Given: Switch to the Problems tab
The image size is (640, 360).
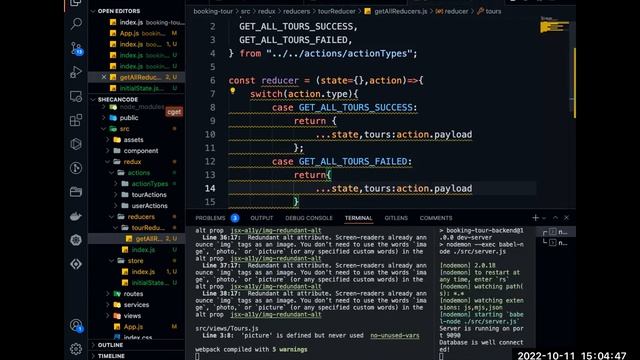Looking at the screenshot, I should point(210,218).
